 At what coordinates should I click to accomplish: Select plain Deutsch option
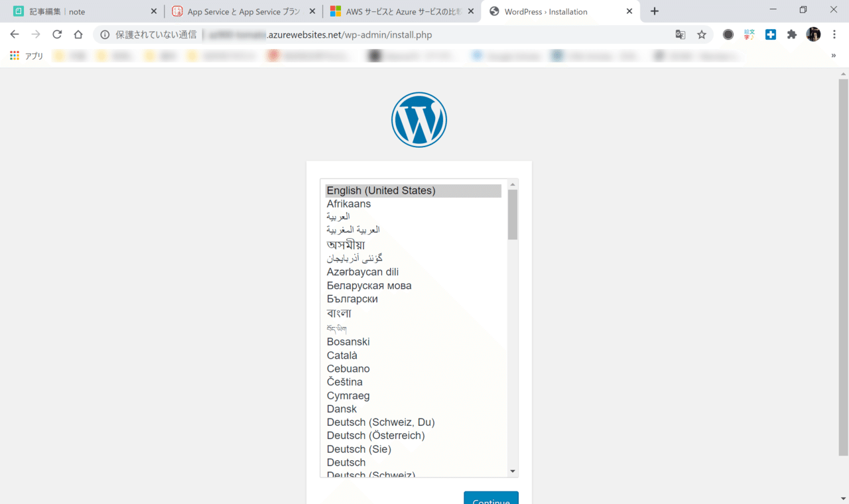pyautogui.click(x=413, y=462)
